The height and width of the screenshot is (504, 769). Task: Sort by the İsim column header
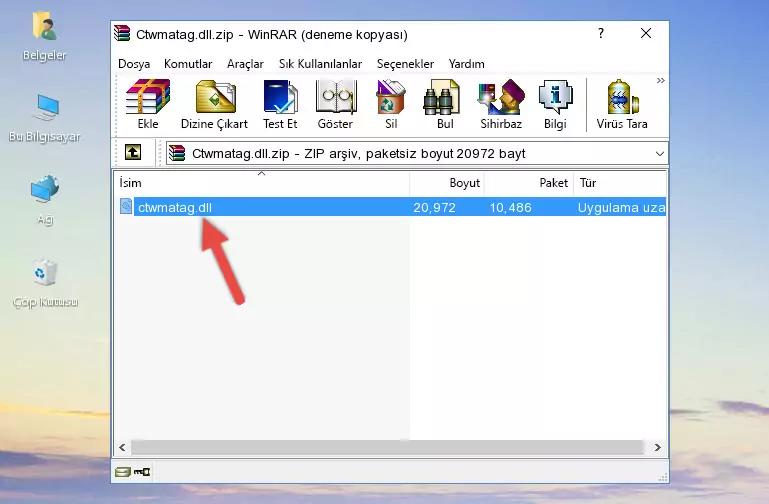(x=262, y=183)
